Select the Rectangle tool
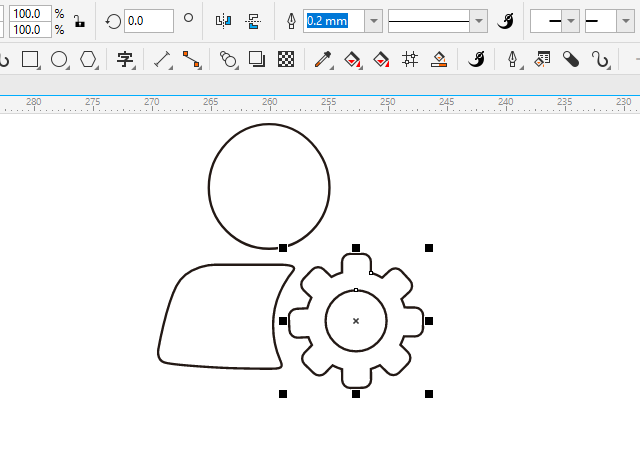This screenshot has width=640, height=465. pyautogui.click(x=30, y=60)
